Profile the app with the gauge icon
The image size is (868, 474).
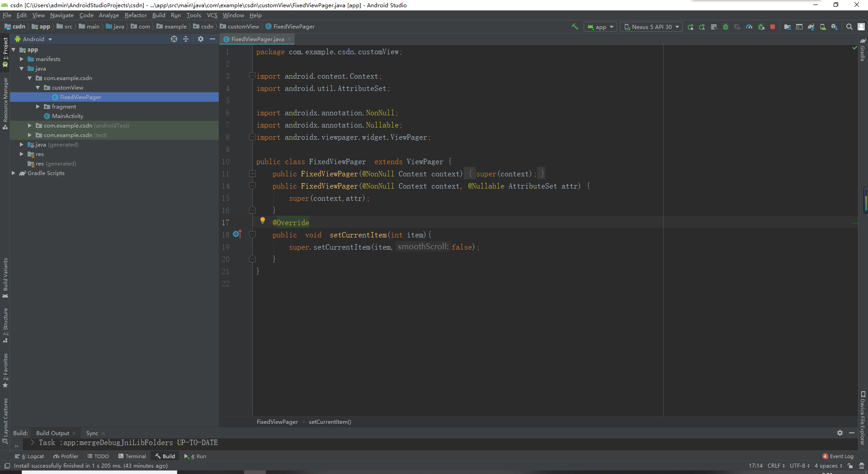point(749,27)
